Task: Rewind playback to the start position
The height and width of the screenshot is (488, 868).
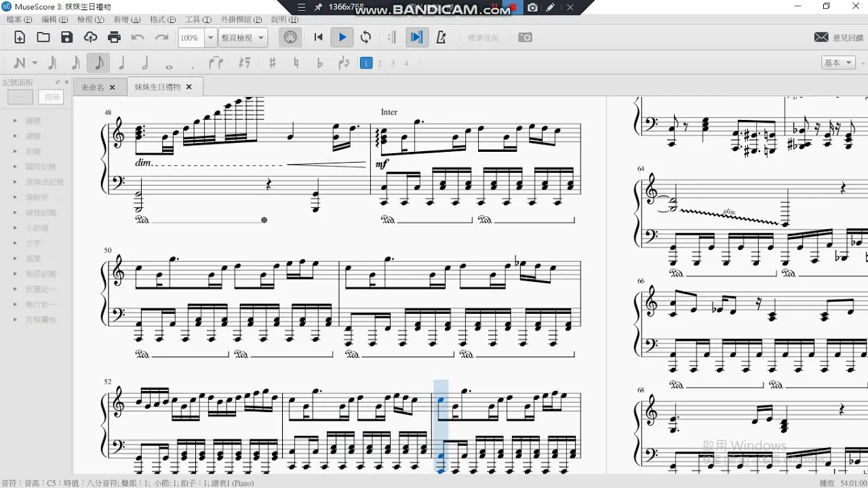Action: pos(318,37)
